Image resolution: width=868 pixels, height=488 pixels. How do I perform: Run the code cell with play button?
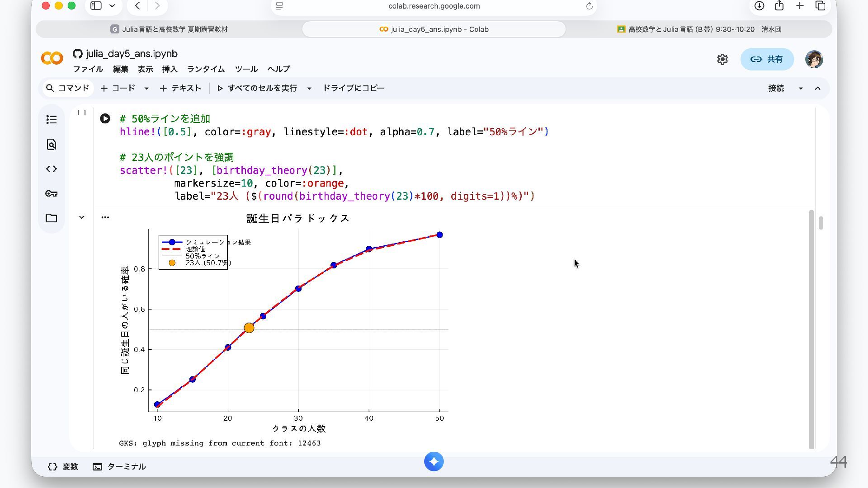(x=105, y=119)
